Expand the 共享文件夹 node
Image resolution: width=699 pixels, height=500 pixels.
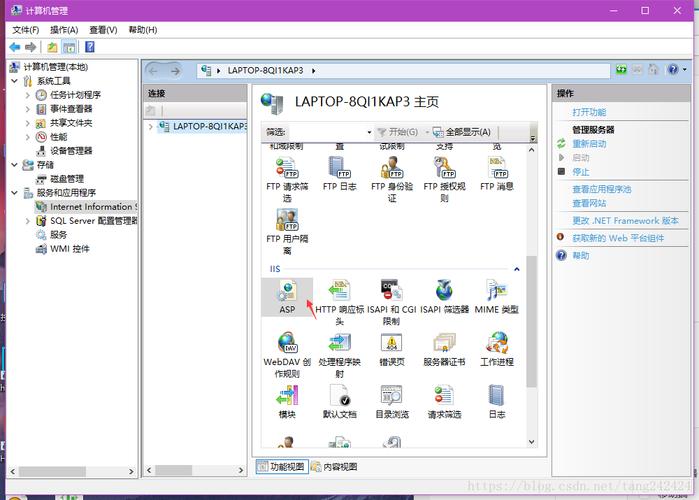pos(28,123)
